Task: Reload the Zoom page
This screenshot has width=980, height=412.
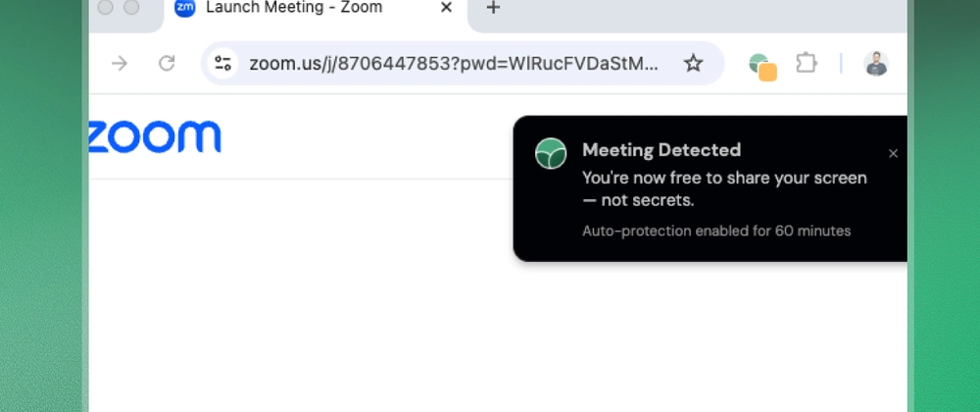Action: (x=167, y=63)
